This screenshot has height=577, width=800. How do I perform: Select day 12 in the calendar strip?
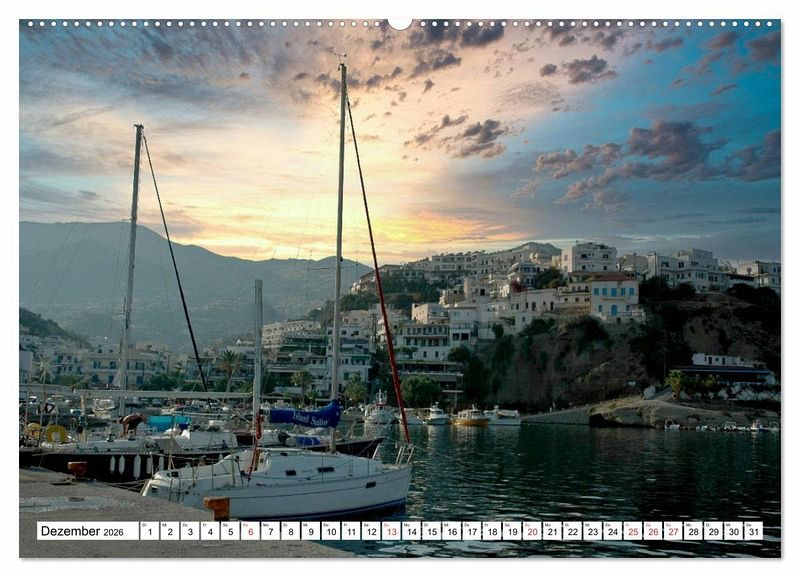coord(371,531)
